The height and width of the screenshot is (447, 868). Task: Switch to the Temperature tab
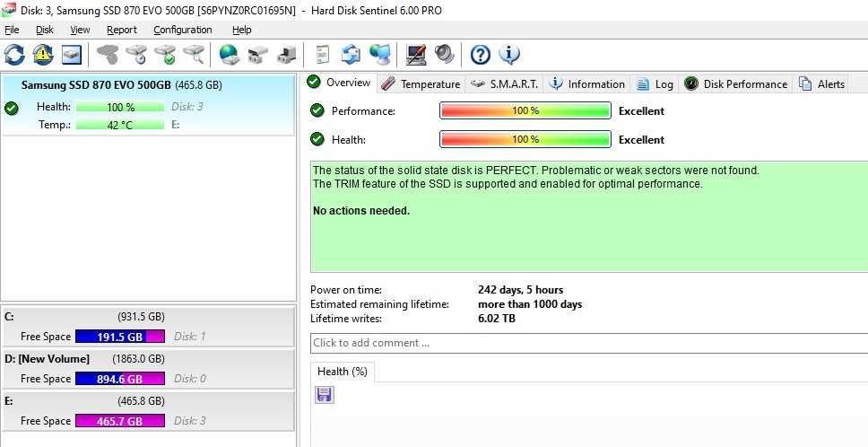[421, 84]
